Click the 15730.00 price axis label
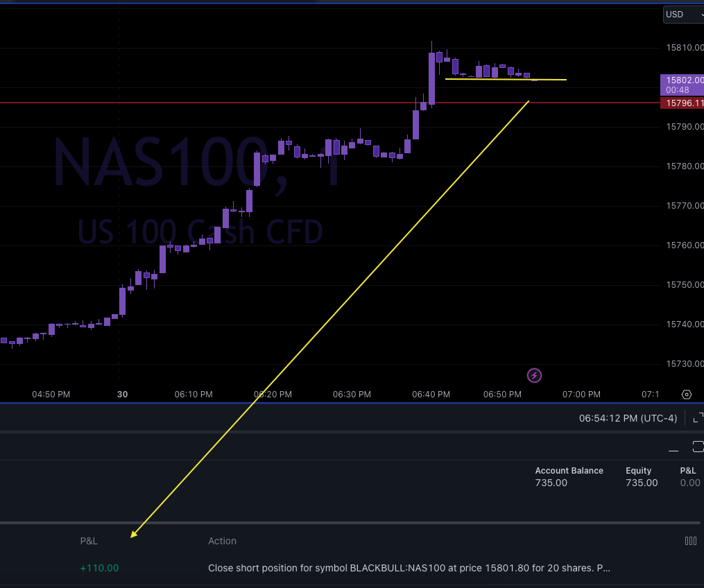 [x=685, y=363]
